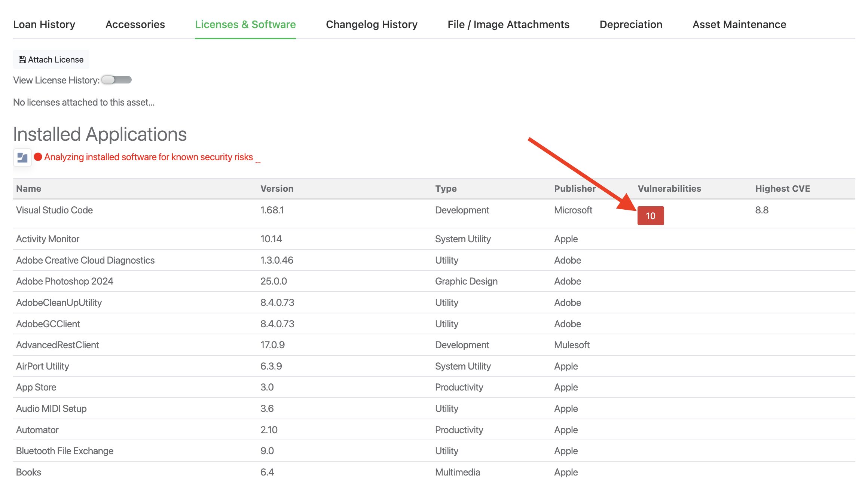Image resolution: width=868 pixels, height=480 pixels.
Task: Click version 6.3.9 of AirPort Utility
Action: (x=271, y=366)
